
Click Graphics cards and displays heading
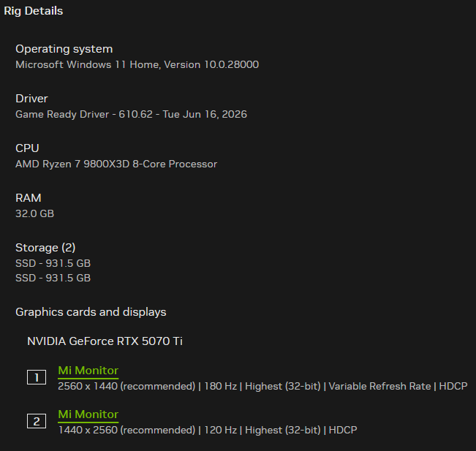click(x=91, y=312)
